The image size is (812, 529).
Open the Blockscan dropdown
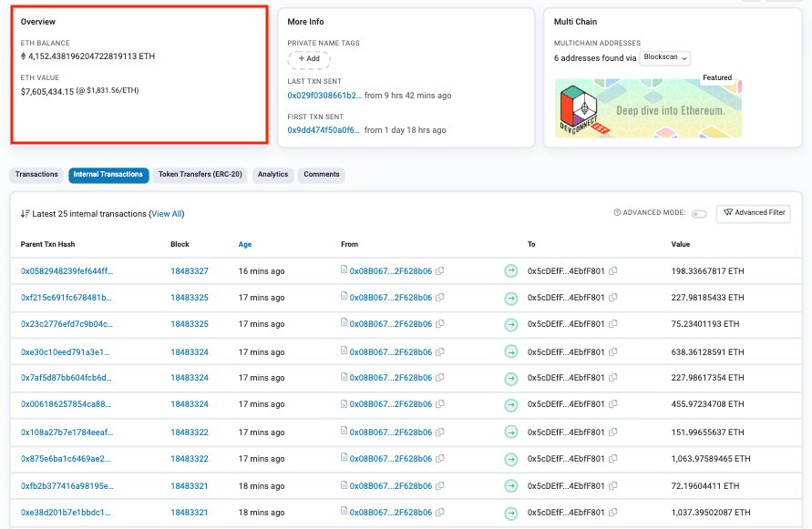point(665,57)
